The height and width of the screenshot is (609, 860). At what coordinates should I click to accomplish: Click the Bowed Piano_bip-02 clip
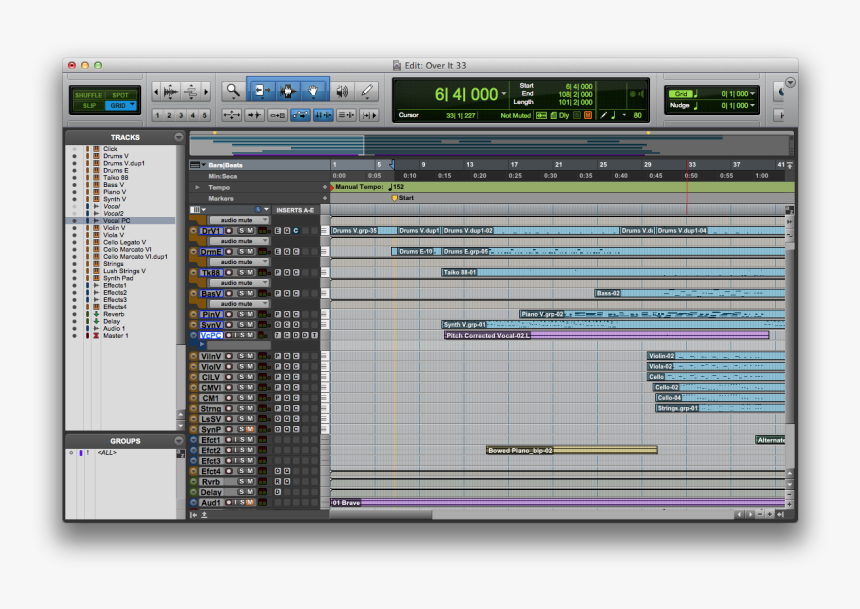[572, 450]
